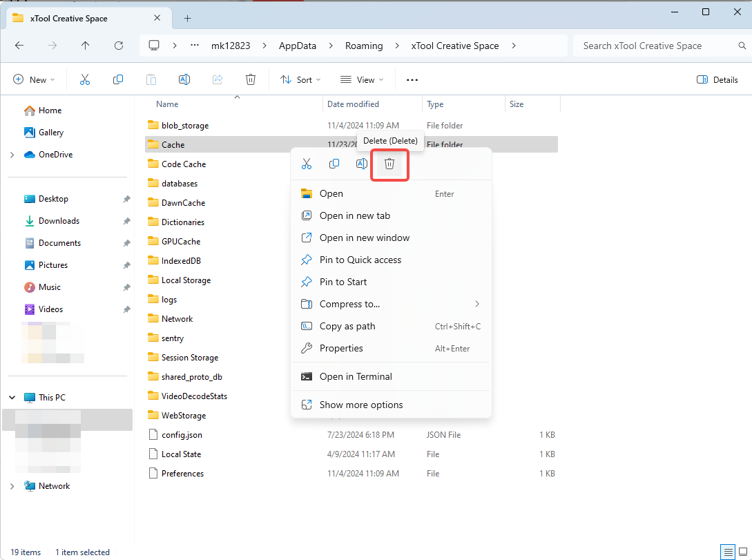752x560 pixels.
Task: Choose Open in new tab
Action: (x=392, y=215)
